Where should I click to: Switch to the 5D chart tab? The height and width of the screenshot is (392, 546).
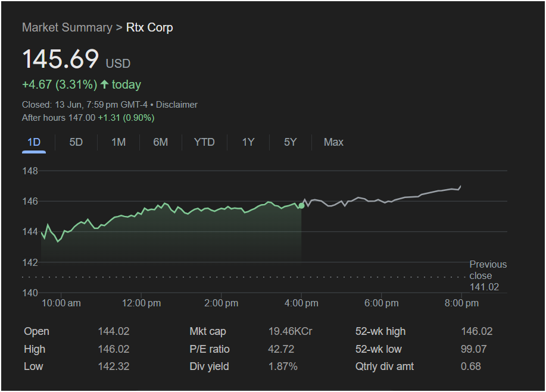coord(76,142)
